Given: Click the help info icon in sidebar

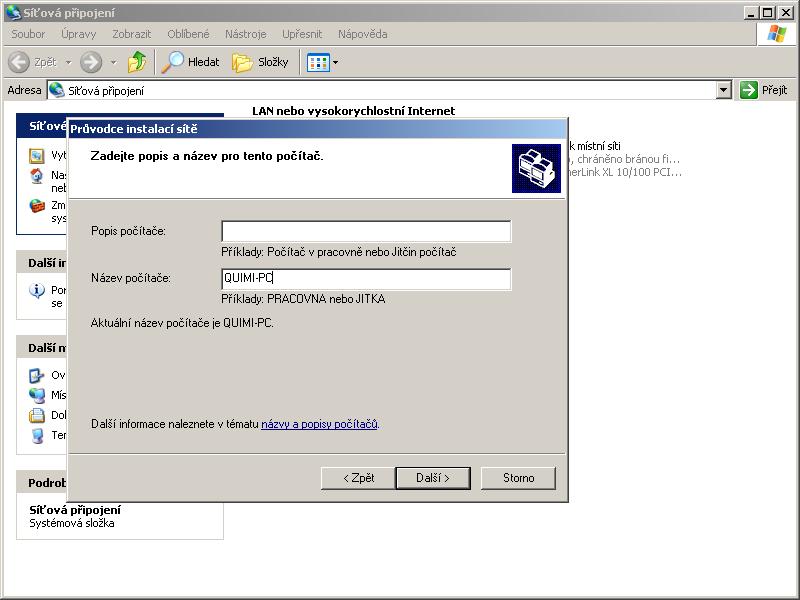Looking at the screenshot, I should (x=37, y=291).
